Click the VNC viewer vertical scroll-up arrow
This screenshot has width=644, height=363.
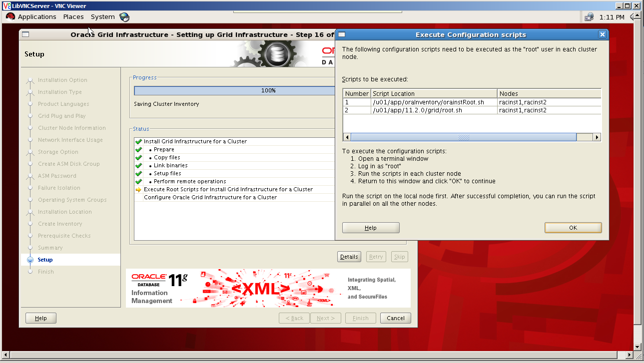click(637, 15)
